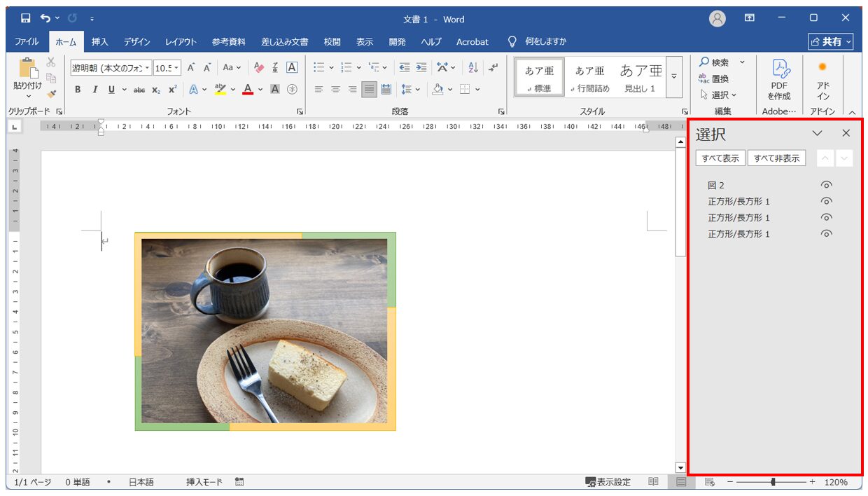868x496 pixels.
Task: Apply italic formatting button
Action: (x=94, y=89)
